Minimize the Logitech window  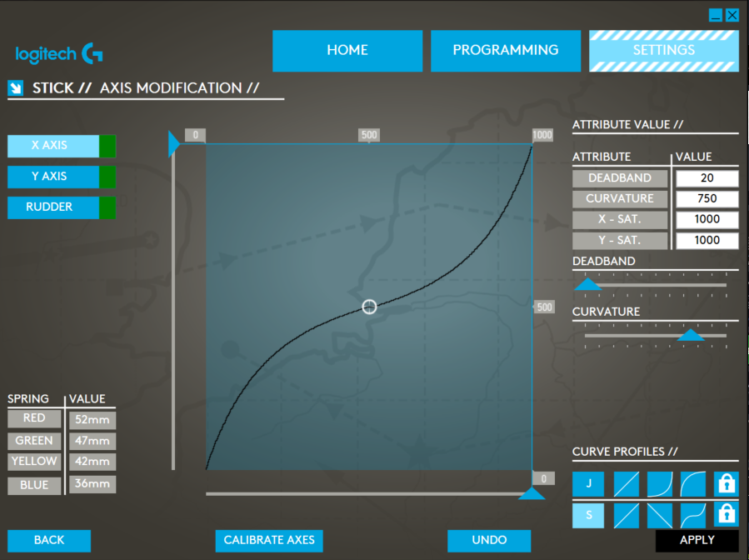click(715, 15)
